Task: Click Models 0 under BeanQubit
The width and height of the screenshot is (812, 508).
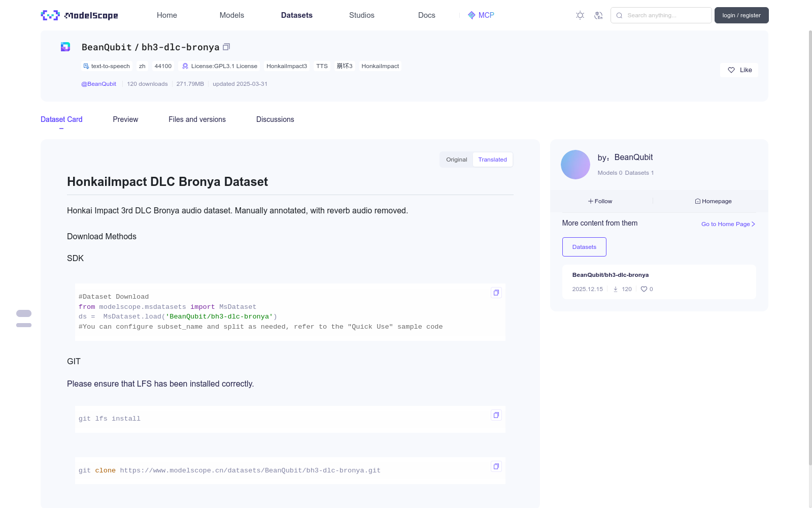Action: coord(610,173)
